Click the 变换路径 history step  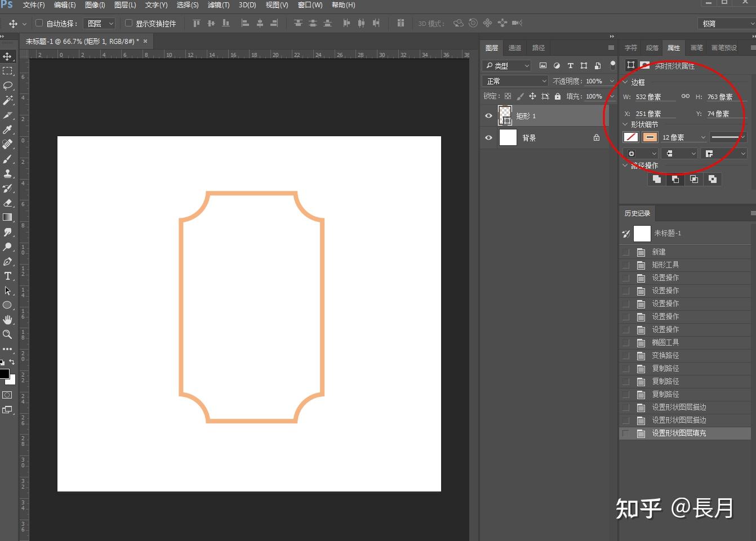665,355
